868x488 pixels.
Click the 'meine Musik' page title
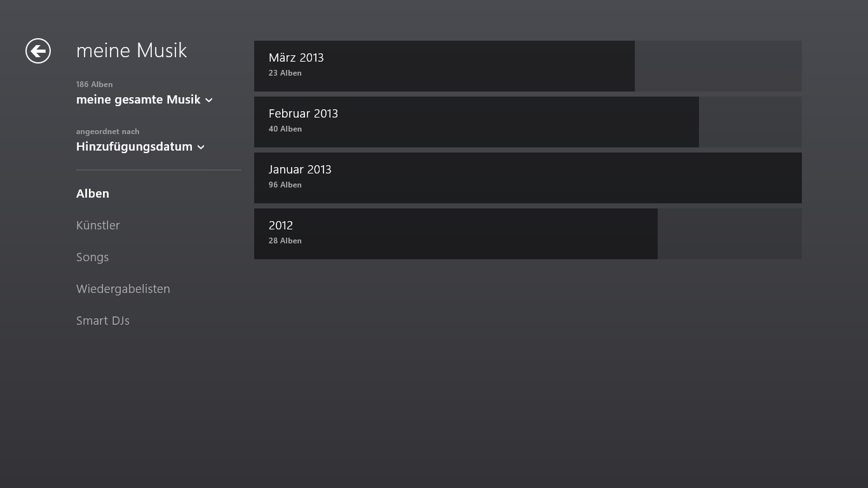(132, 50)
